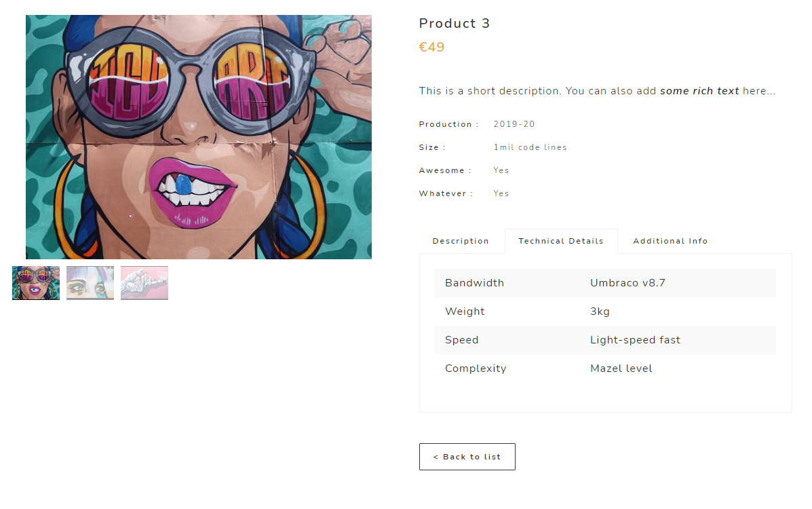This screenshot has height=509, width=812.
Task: Click the '3kg' Weight value
Action: (x=600, y=312)
